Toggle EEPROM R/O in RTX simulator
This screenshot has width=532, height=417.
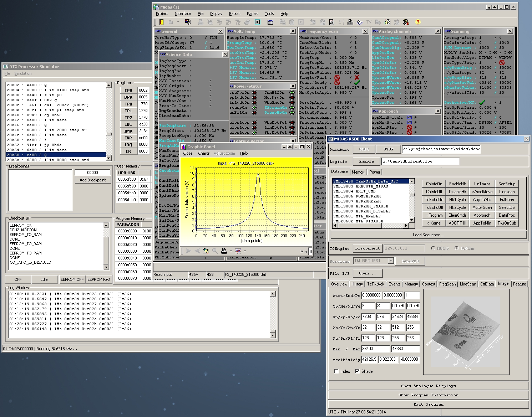[99, 279]
